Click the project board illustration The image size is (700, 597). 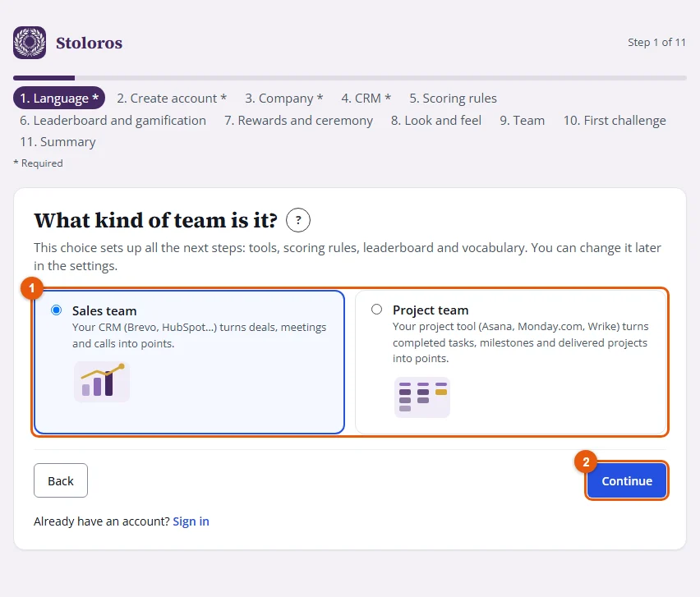point(421,397)
